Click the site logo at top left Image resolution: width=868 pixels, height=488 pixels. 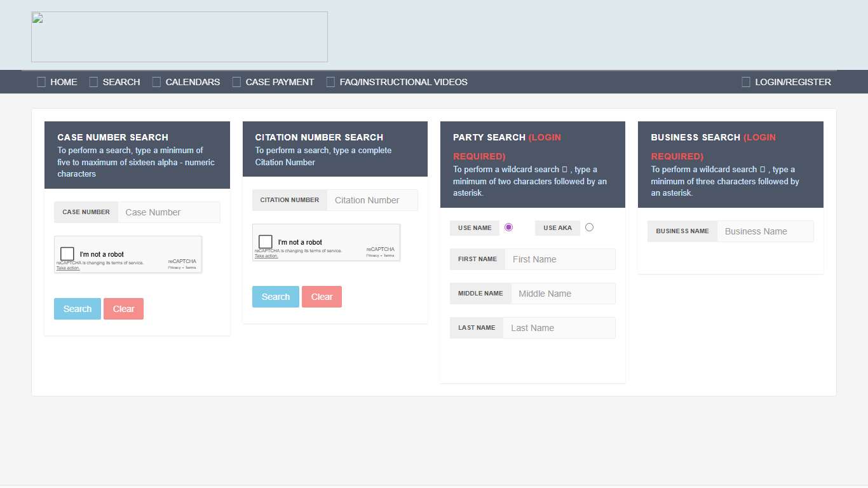pos(179,36)
